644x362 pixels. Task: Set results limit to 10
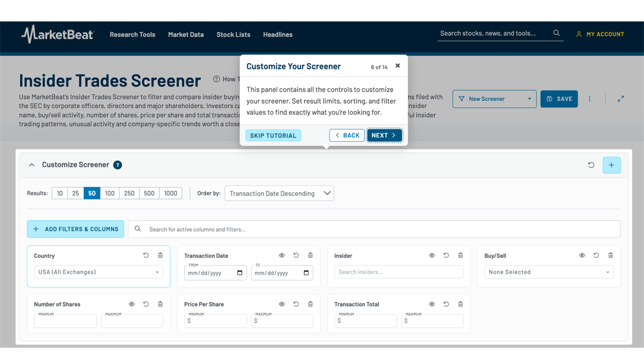[x=60, y=193]
